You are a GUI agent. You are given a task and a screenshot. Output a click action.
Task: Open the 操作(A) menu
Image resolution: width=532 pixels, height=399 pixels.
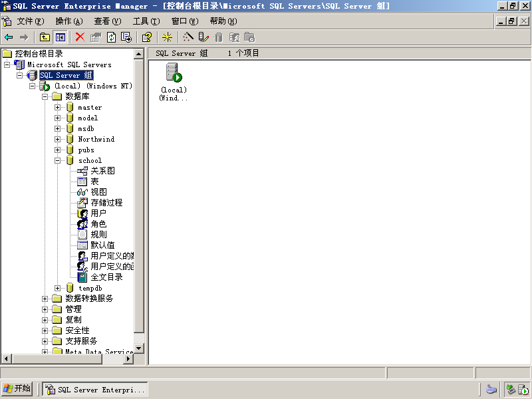pos(69,21)
